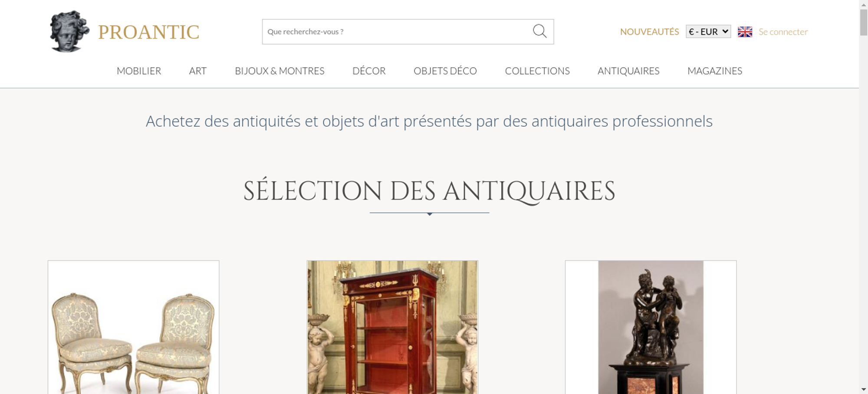Switch language via the UK flag icon
Screen dimensions: 868x394
click(x=745, y=32)
